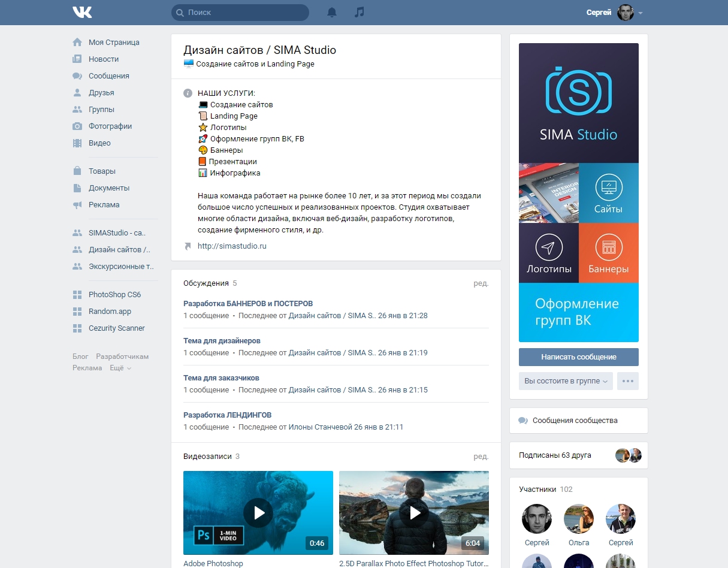728x568 pixels.
Task: Click the document icon beside Документы
Action: [x=77, y=188]
